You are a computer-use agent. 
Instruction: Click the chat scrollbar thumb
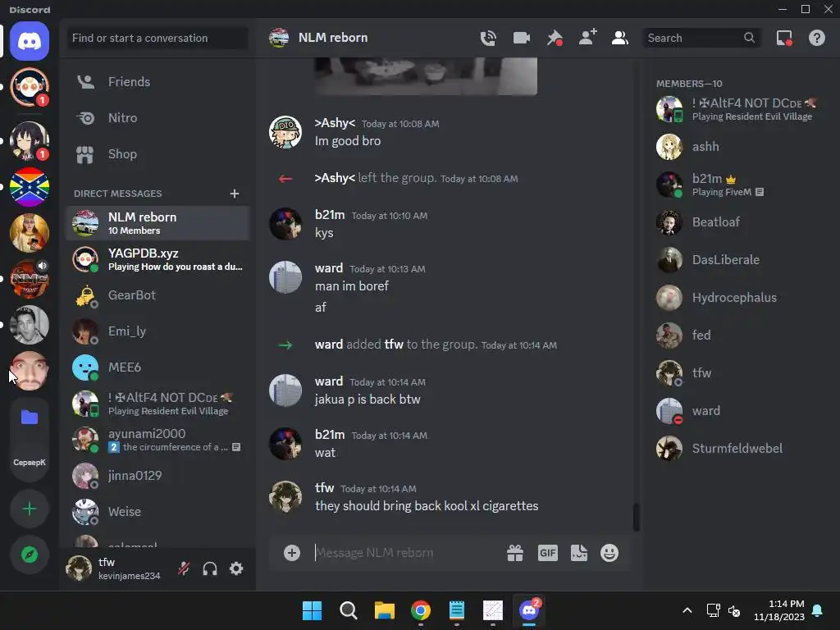(637, 517)
